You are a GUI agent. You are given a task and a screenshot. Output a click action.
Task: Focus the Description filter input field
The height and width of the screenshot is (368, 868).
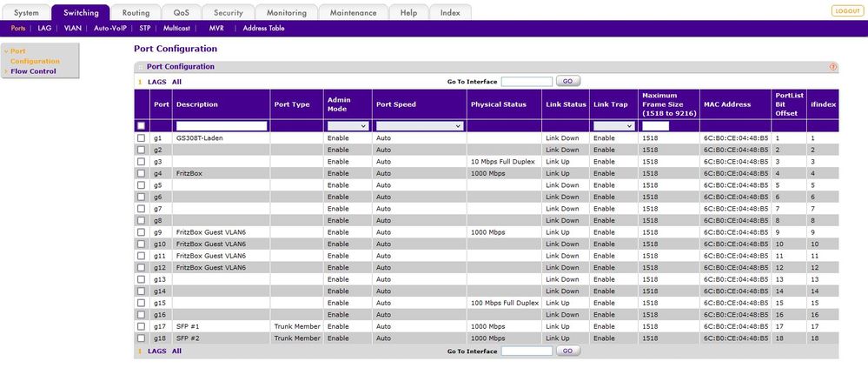[221, 126]
